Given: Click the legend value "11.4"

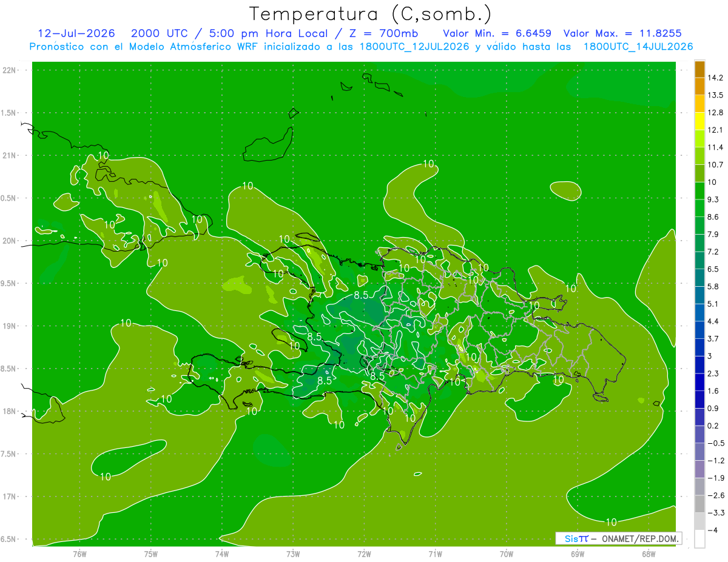Looking at the screenshot, I should point(715,147).
